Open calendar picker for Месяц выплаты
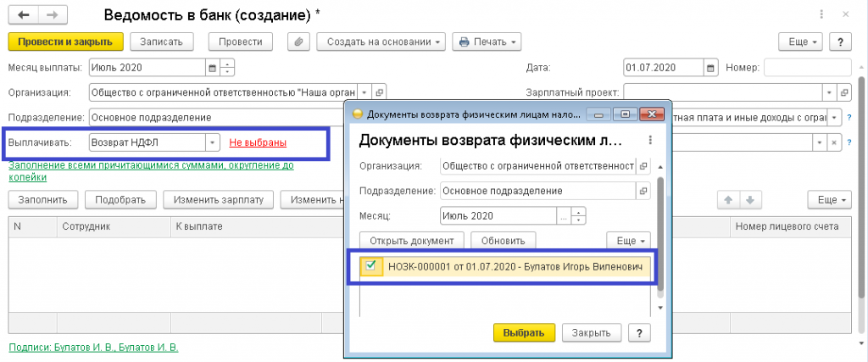Image resolution: width=868 pixels, height=362 pixels. tap(212, 68)
